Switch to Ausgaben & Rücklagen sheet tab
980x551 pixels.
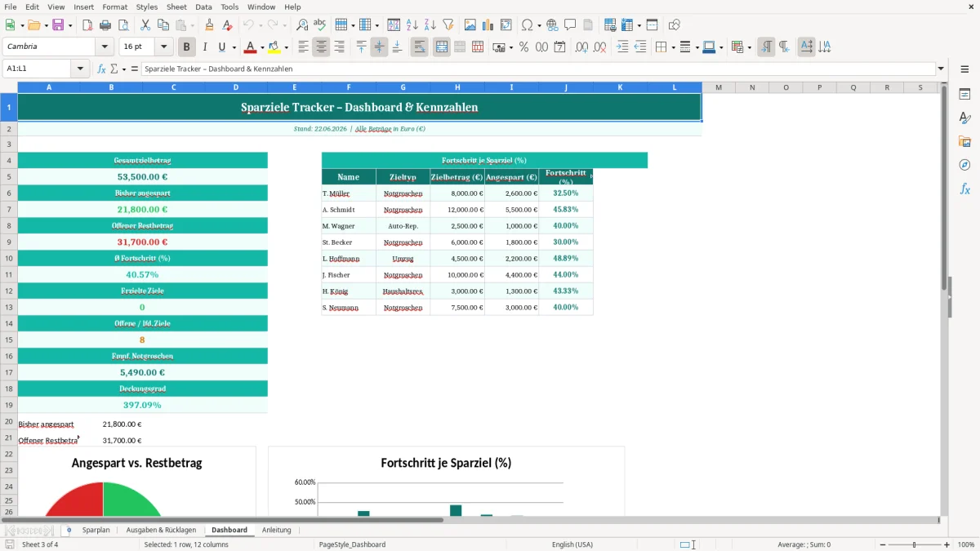[161, 530]
